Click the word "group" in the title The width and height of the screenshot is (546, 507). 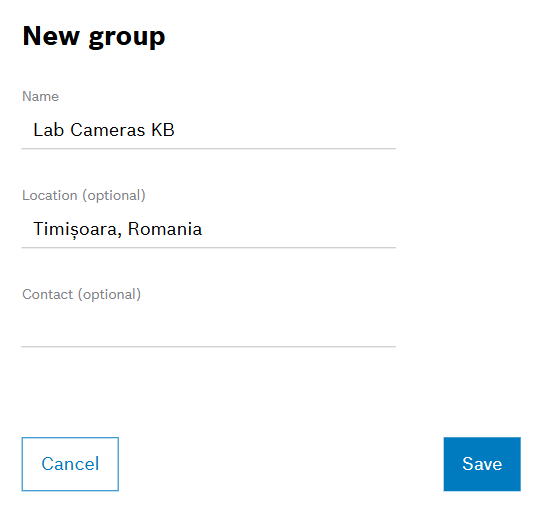pos(127,38)
